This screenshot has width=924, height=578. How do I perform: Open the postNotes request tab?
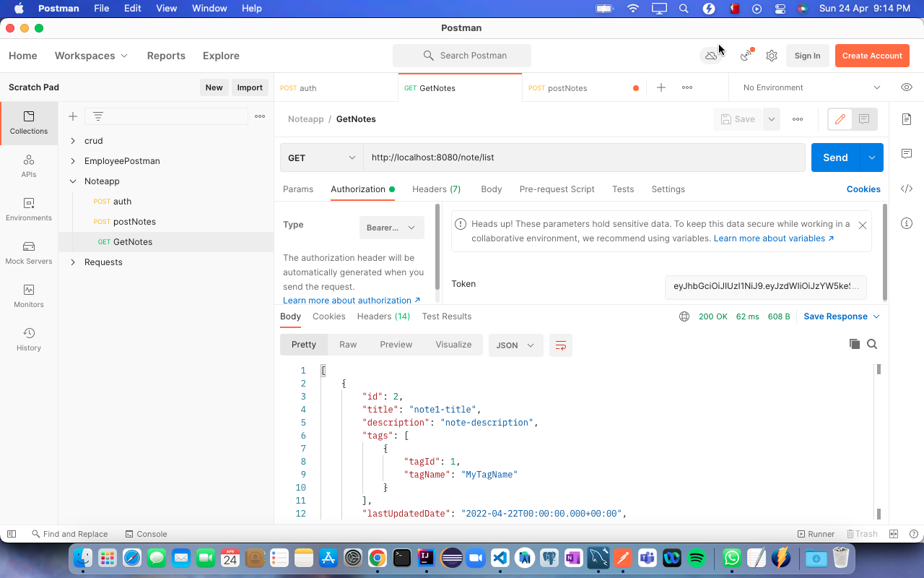(x=583, y=87)
